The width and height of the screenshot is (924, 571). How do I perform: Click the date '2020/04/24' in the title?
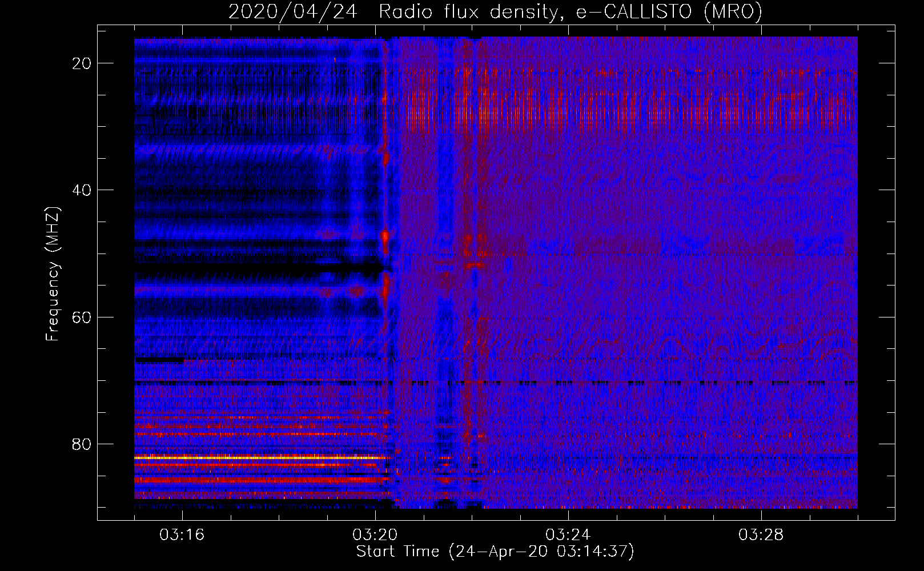click(x=294, y=11)
